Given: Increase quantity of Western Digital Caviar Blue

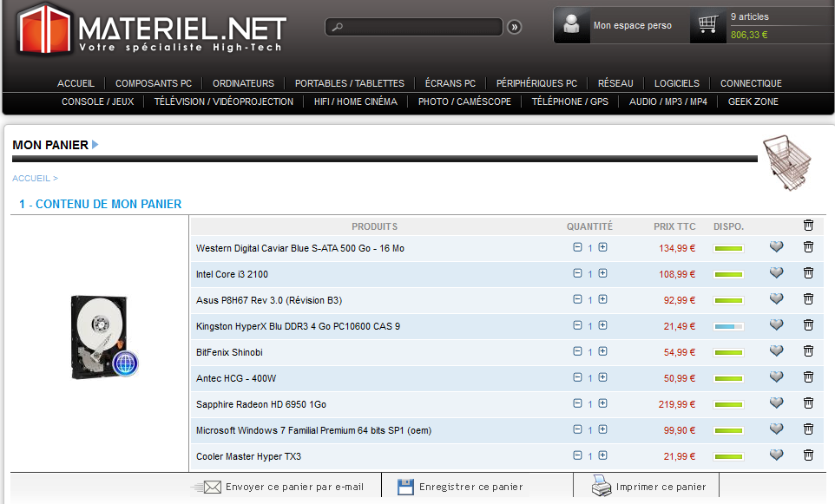Looking at the screenshot, I should click(602, 247).
